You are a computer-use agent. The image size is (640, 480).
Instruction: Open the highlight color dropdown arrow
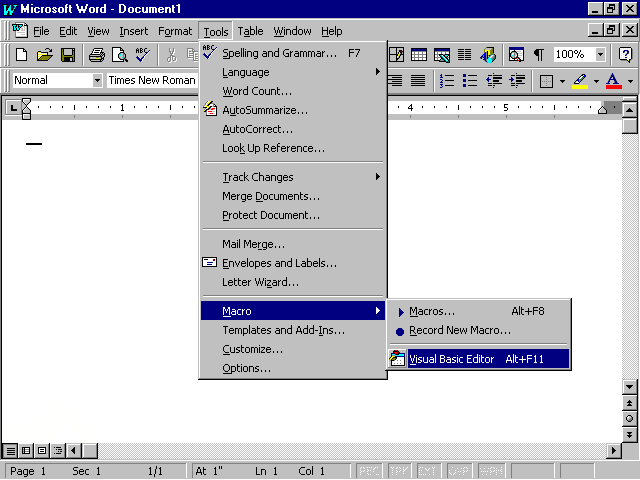(x=596, y=81)
